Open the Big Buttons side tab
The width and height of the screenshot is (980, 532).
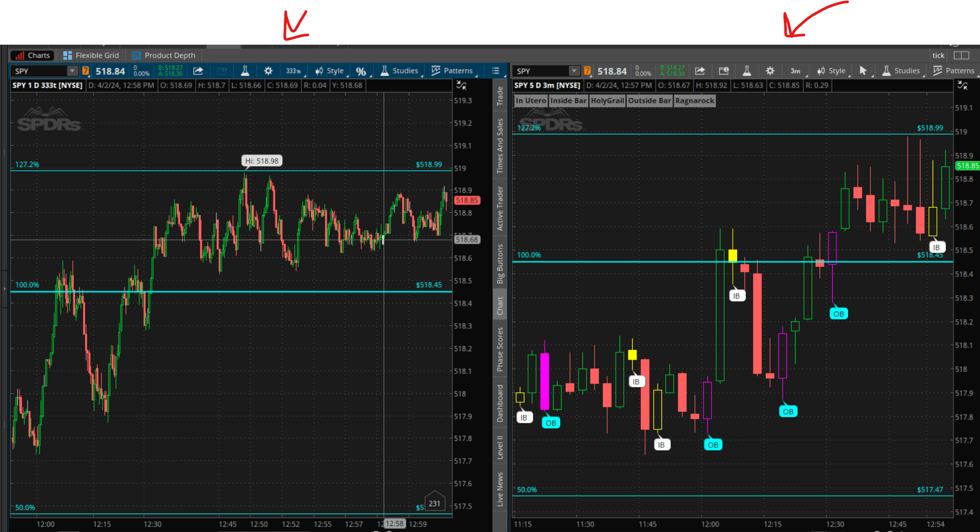pos(500,264)
